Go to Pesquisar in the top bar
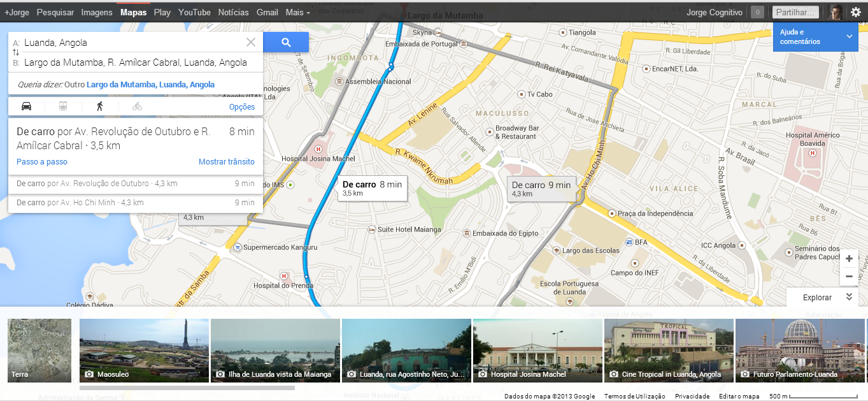Image resolution: width=868 pixels, height=401 pixels. click(x=55, y=12)
